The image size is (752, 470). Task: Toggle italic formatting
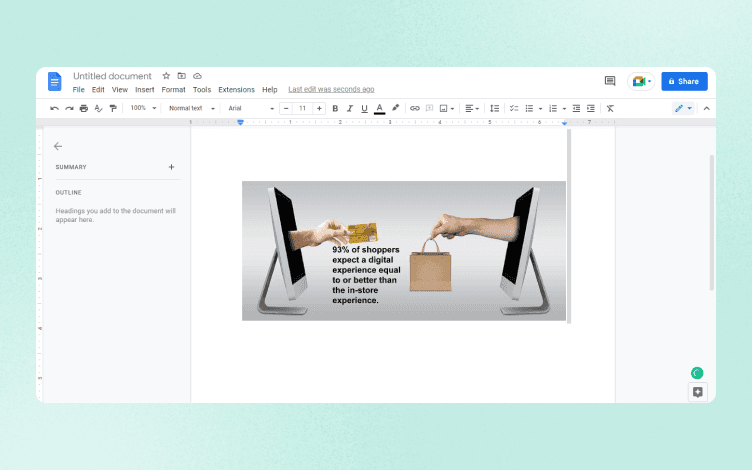click(x=350, y=108)
